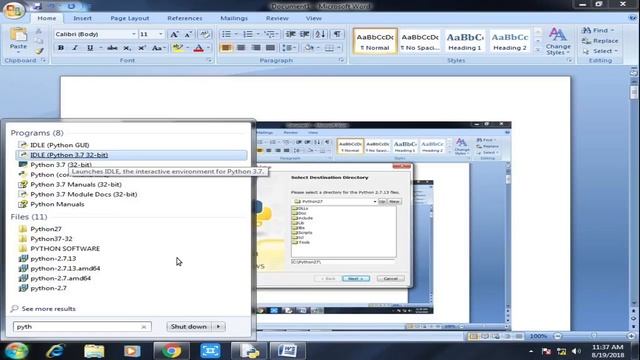Select the Format Painter icon
Image resolution: width=640 pixels, height=360 pixels.
click(39, 51)
